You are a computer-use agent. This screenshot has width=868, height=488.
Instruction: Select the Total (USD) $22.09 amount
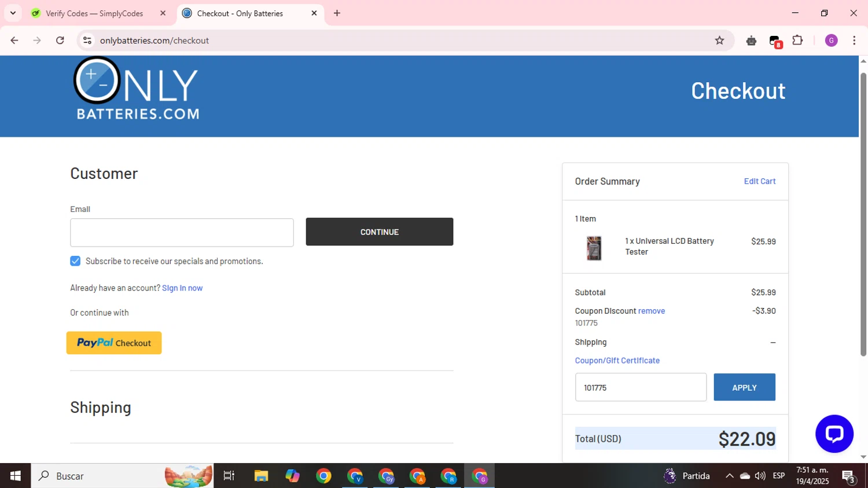(747, 439)
